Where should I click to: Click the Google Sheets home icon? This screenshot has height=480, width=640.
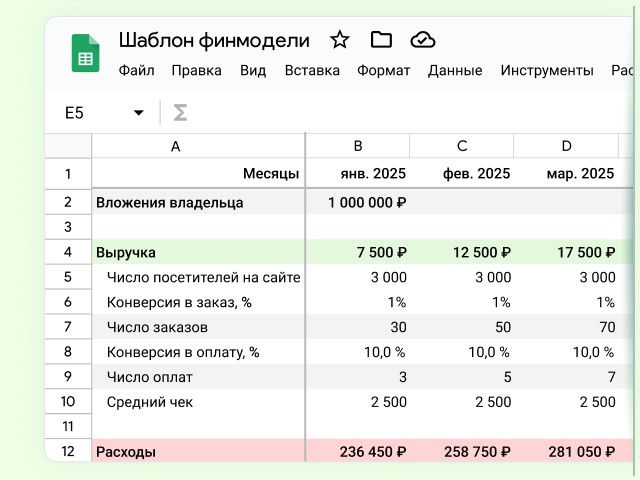coord(85,53)
